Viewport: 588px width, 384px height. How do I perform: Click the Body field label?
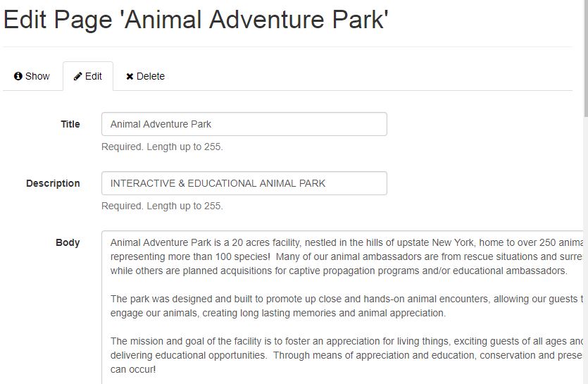point(68,242)
